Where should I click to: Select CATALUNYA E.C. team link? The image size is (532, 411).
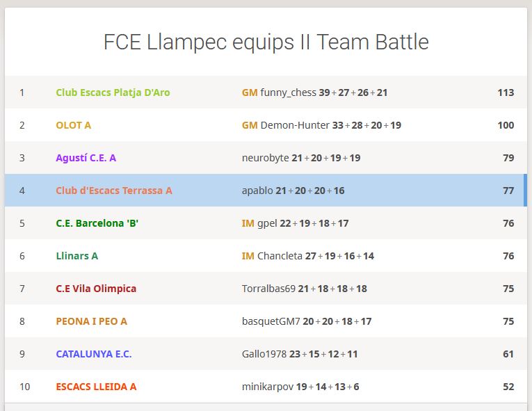point(93,354)
